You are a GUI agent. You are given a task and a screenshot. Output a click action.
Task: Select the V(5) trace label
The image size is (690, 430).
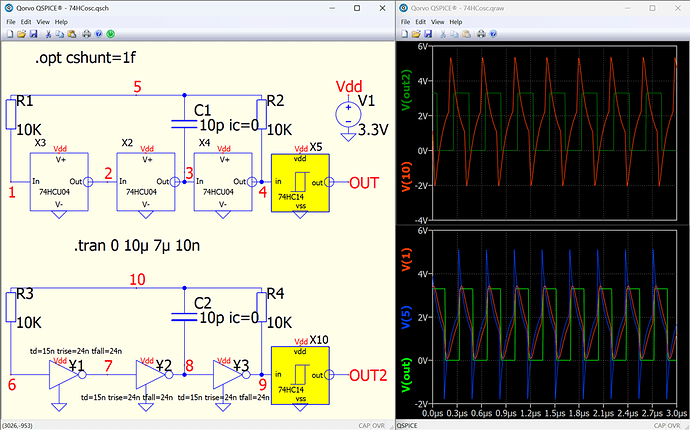406,317
